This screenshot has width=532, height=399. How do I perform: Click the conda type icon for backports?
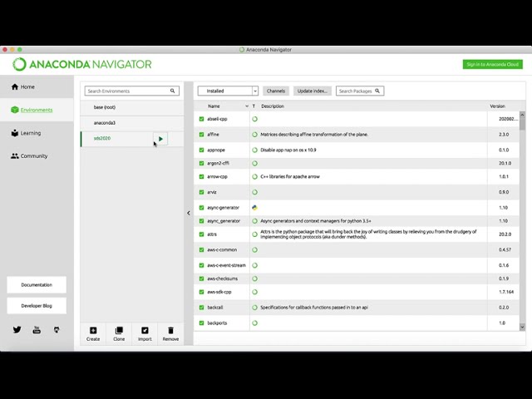coord(255,323)
